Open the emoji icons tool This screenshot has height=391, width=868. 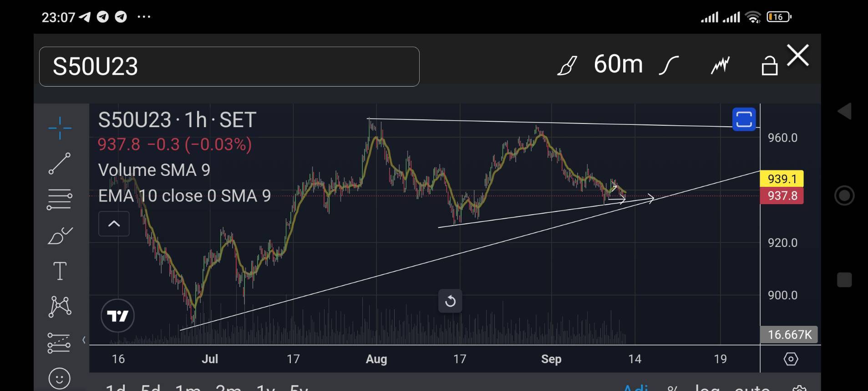(60, 378)
